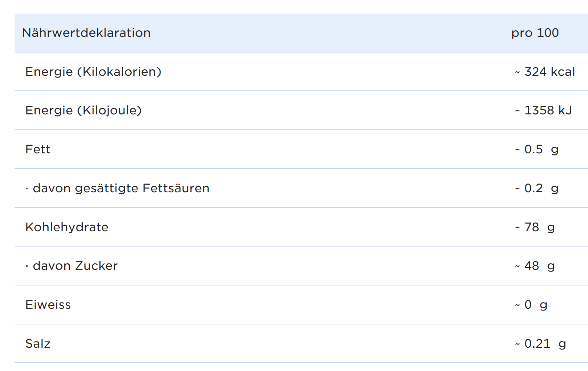Click the bullet dot before 'davon Zucker'

pyautogui.click(x=27, y=266)
